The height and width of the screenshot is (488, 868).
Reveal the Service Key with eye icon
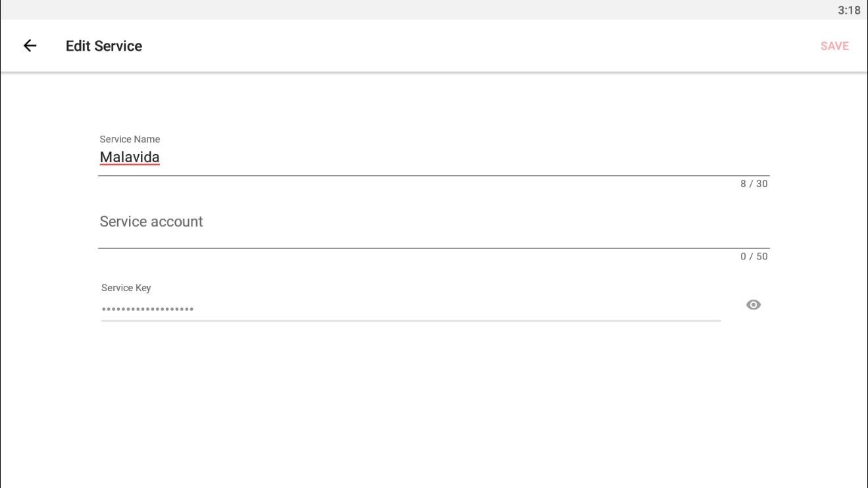tap(753, 305)
